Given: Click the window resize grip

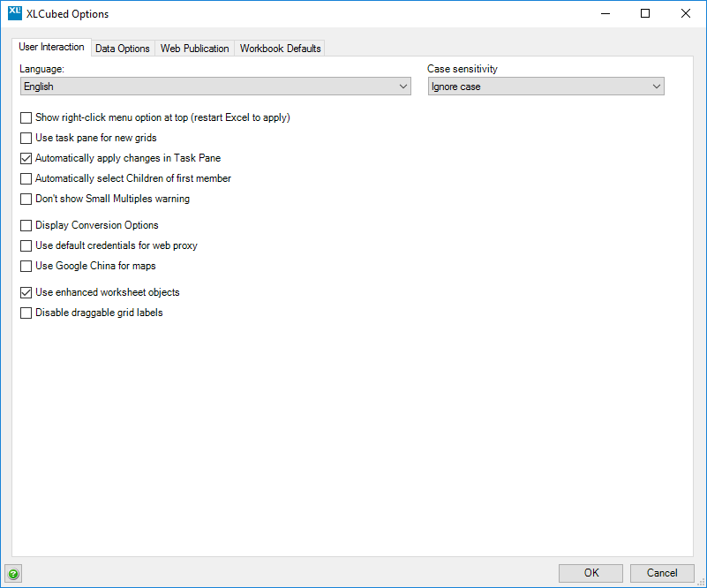Looking at the screenshot, I should click(x=701, y=582).
